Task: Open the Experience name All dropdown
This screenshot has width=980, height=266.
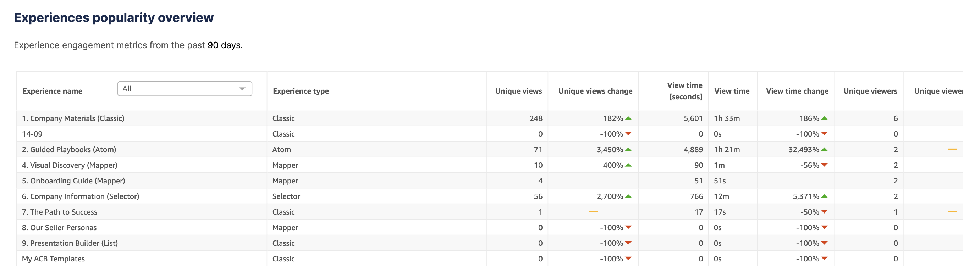Action: click(x=184, y=89)
